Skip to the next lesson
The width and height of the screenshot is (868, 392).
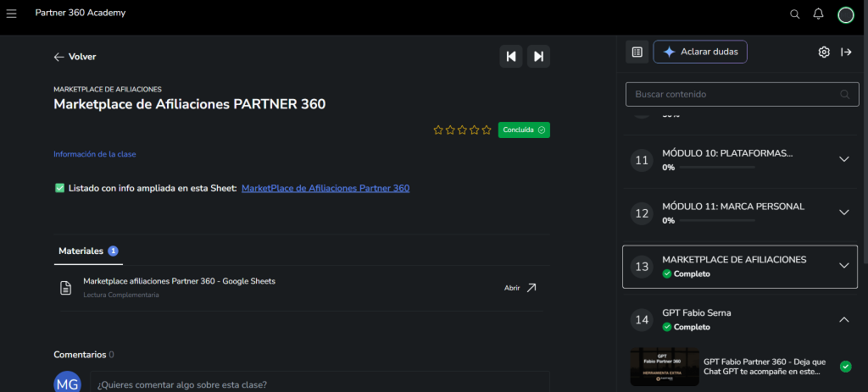pyautogui.click(x=538, y=57)
